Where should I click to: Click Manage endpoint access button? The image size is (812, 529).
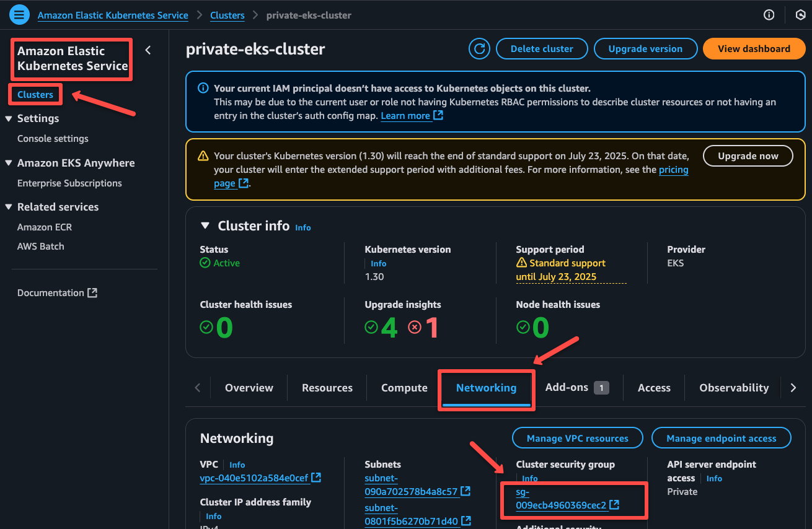(722, 438)
